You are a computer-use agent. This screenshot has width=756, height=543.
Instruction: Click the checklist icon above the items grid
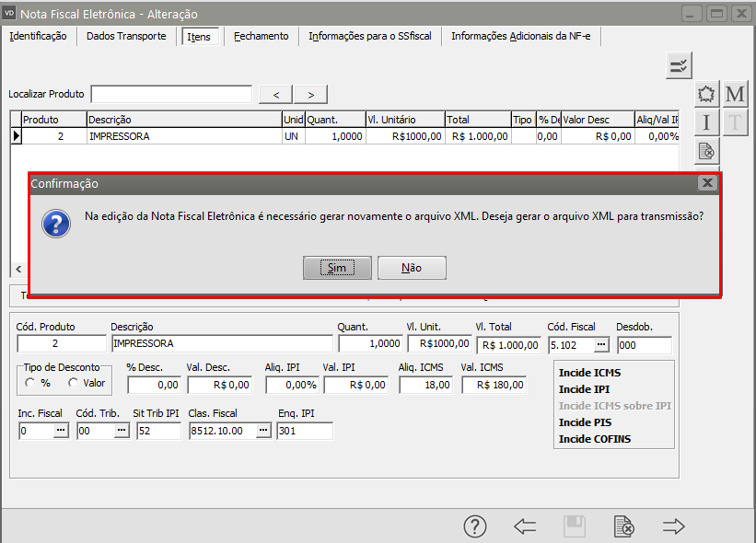tap(679, 65)
